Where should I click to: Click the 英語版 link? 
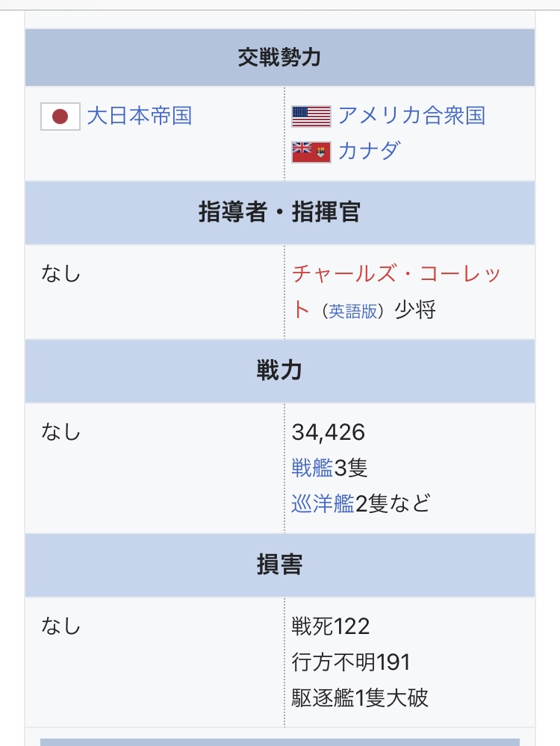[x=352, y=311]
